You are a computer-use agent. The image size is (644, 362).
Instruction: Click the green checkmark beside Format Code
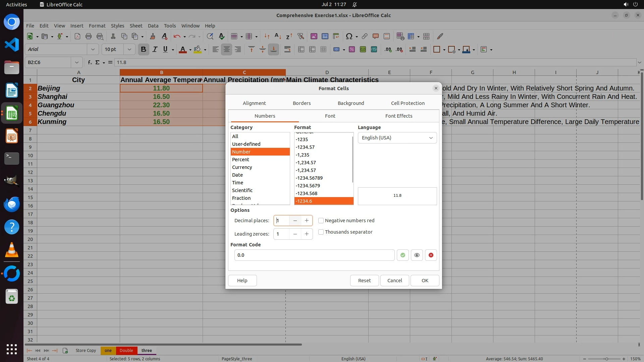[402, 255]
